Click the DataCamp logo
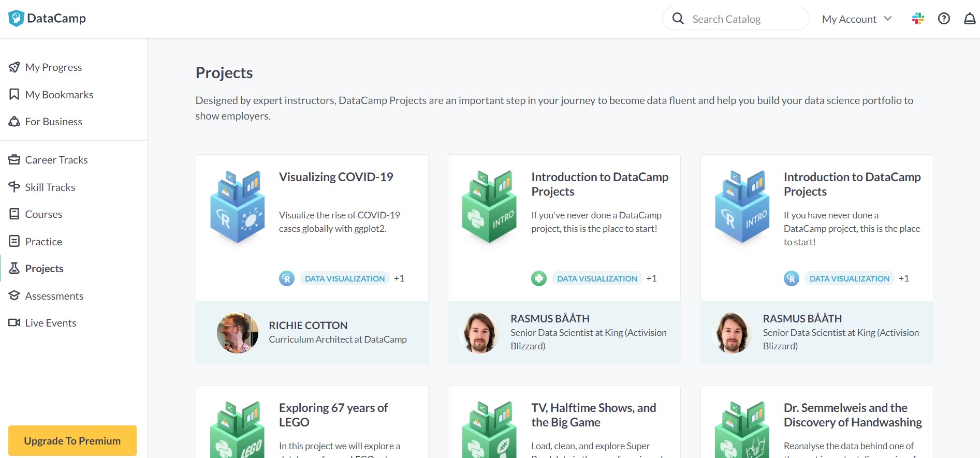Screen dimensions: 980x458 (x=47, y=19)
